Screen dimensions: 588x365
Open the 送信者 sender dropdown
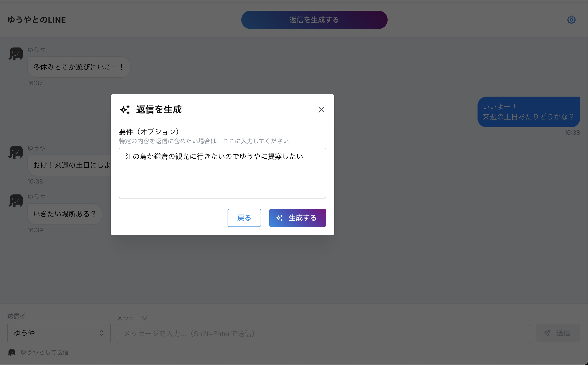click(59, 333)
